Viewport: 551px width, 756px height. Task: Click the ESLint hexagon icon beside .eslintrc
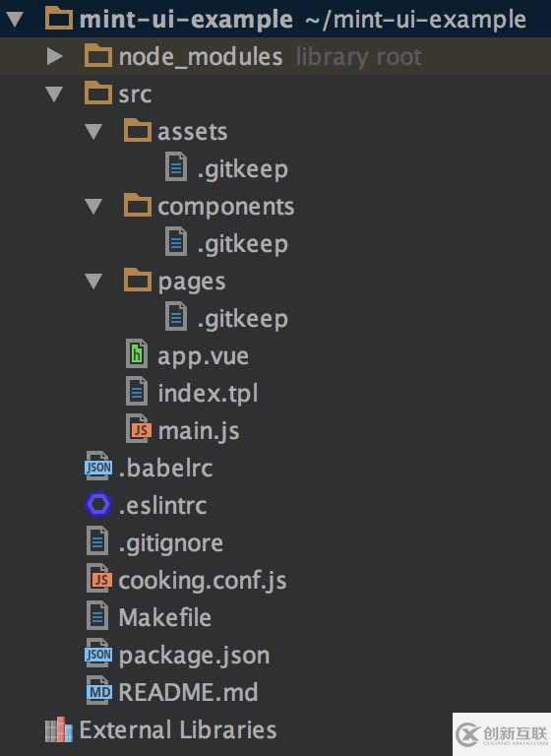pyautogui.click(x=98, y=505)
